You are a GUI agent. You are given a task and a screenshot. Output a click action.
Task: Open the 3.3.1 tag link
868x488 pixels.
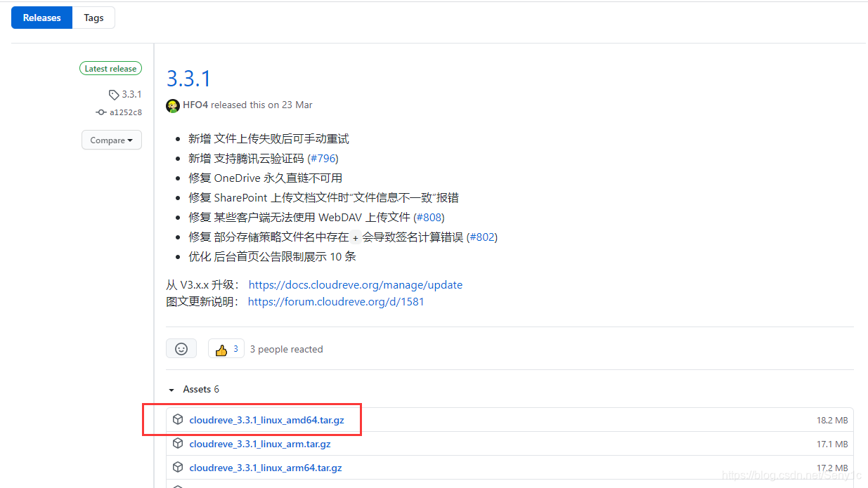click(131, 94)
